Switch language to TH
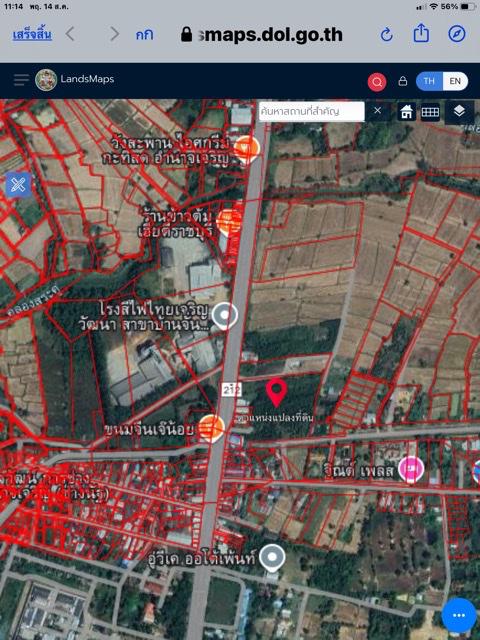Viewport: 480px width, 640px height. [x=429, y=81]
